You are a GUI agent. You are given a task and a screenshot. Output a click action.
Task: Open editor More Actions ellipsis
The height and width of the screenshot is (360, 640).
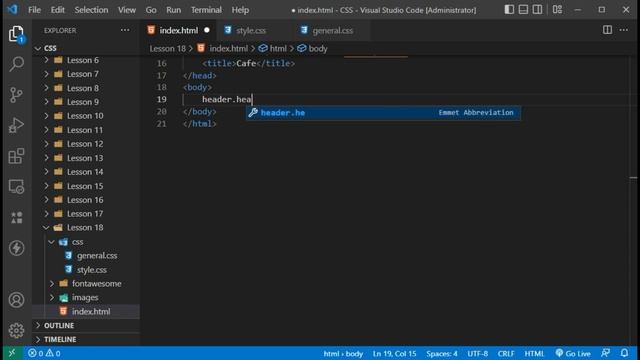click(624, 30)
